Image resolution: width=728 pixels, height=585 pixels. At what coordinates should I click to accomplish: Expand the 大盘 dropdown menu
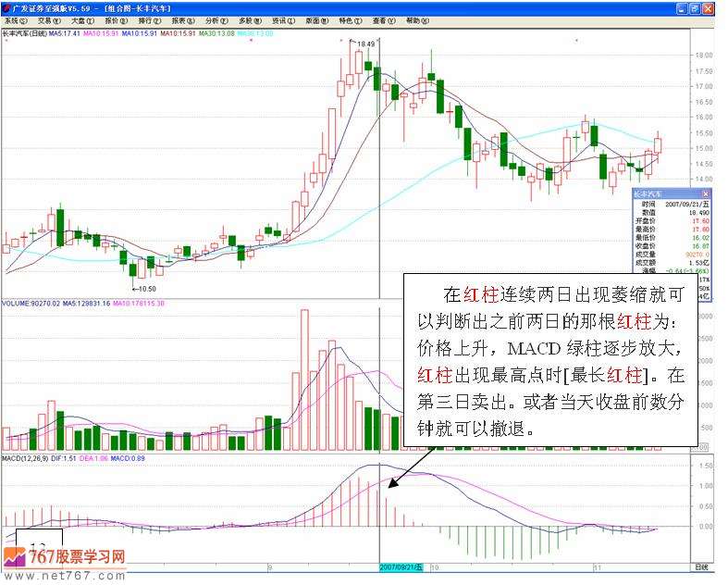pyautogui.click(x=81, y=19)
